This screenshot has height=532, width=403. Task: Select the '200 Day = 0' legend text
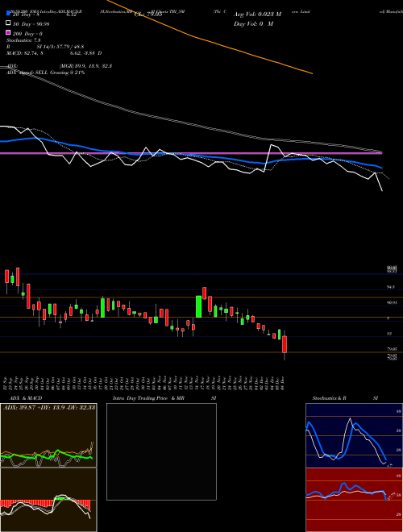tap(27, 34)
